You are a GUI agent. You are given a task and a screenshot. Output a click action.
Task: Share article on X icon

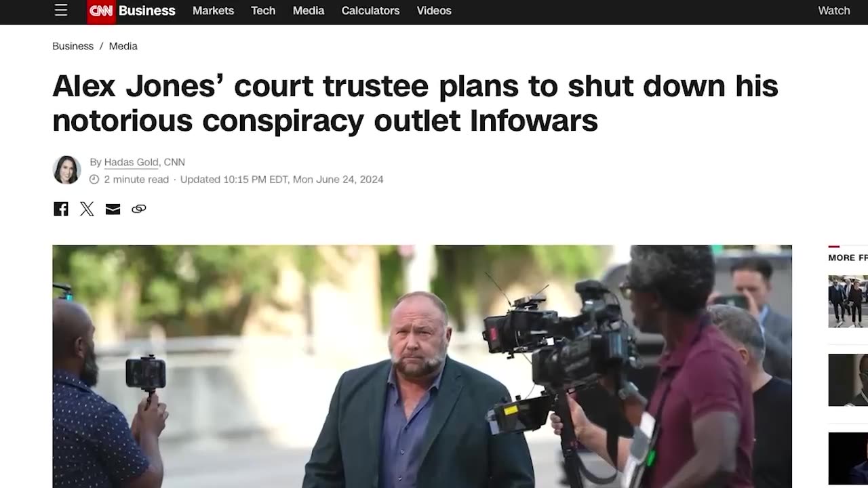pos(87,209)
